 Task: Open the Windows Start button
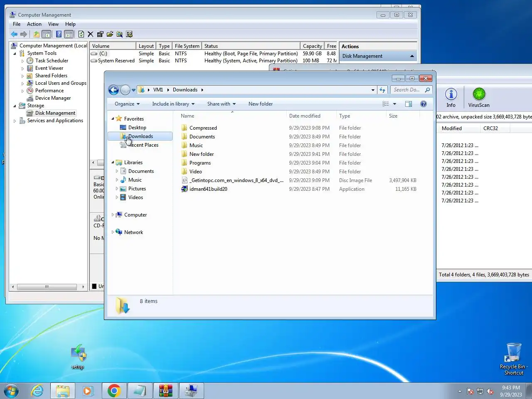[x=11, y=391]
